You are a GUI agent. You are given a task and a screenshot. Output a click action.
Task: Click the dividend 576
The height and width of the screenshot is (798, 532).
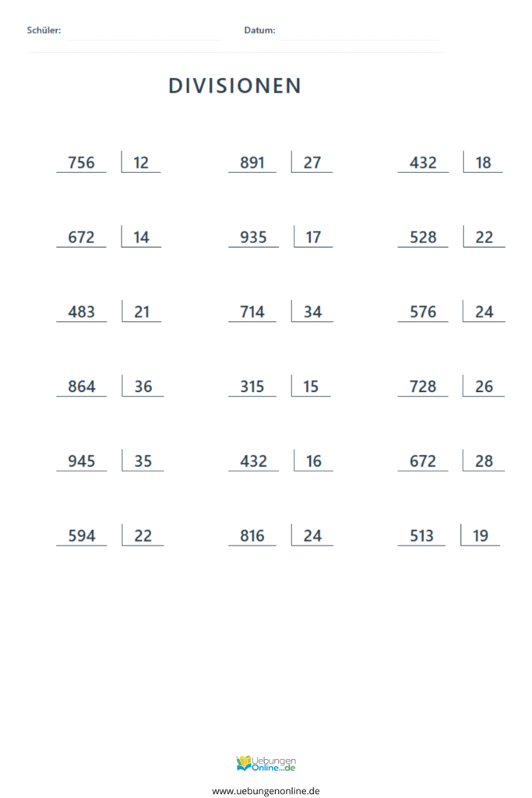pyautogui.click(x=423, y=312)
